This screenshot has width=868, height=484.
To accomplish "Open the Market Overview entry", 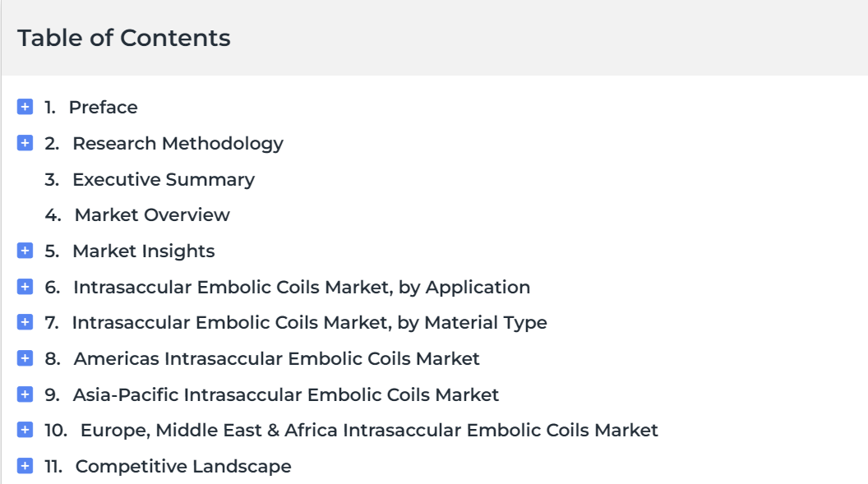I will coord(152,215).
